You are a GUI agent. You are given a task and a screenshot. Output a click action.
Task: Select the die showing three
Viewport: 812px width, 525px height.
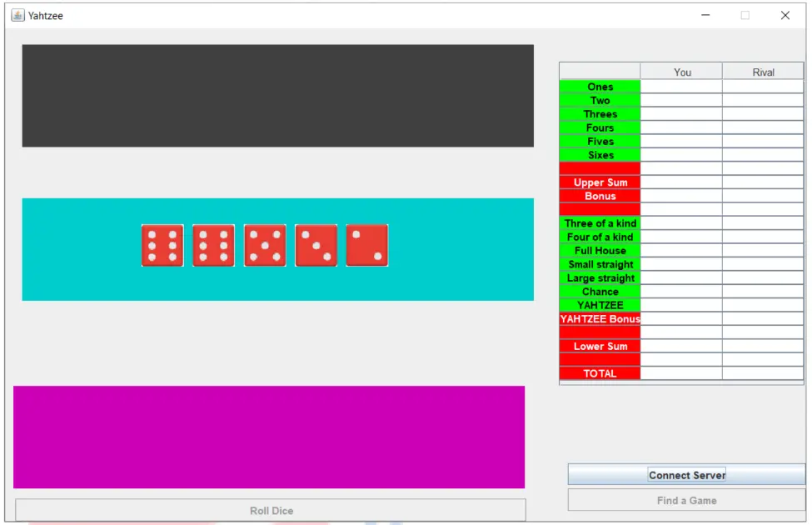pyautogui.click(x=316, y=245)
